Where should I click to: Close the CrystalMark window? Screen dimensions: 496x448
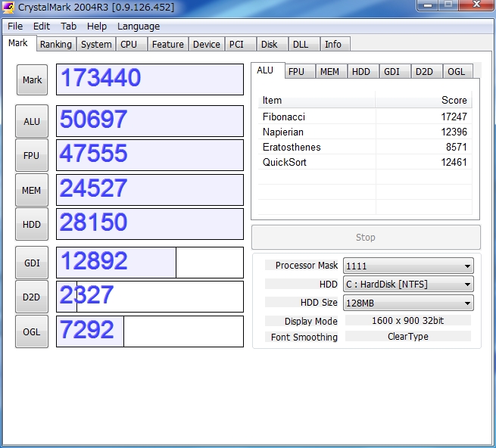click(x=476, y=5)
